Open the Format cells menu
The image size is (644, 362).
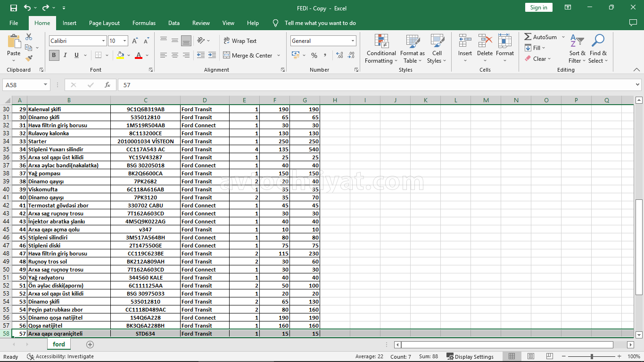[x=504, y=49]
